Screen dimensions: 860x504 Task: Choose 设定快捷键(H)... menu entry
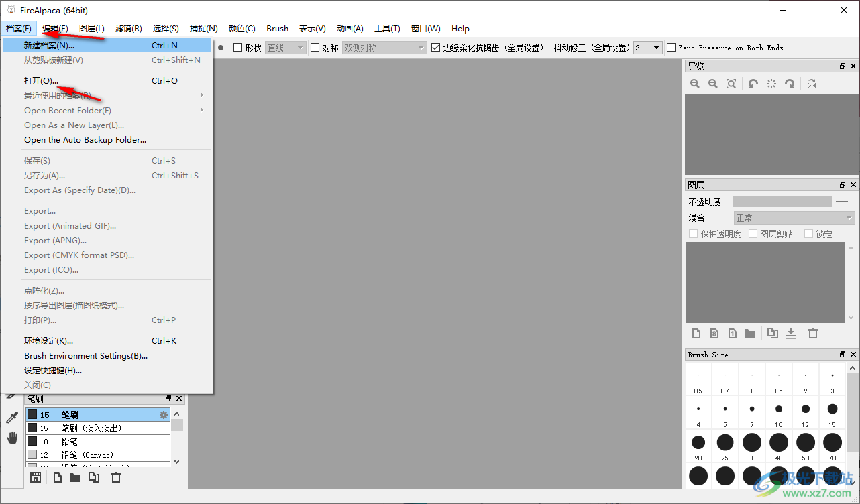107,371
